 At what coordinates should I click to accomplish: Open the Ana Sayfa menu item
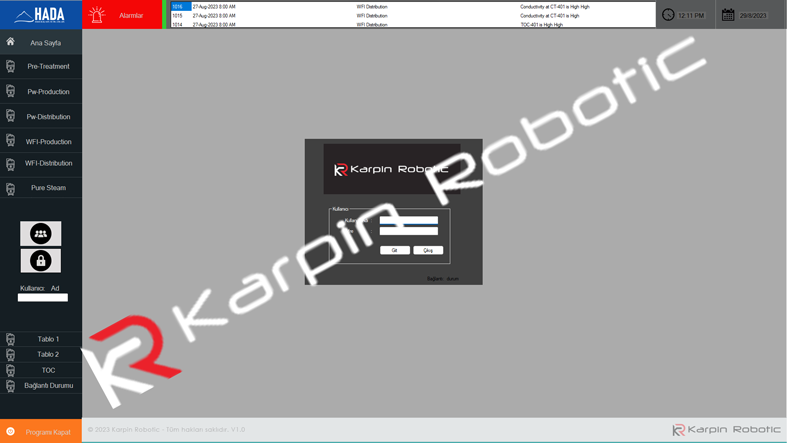(x=41, y=42)
